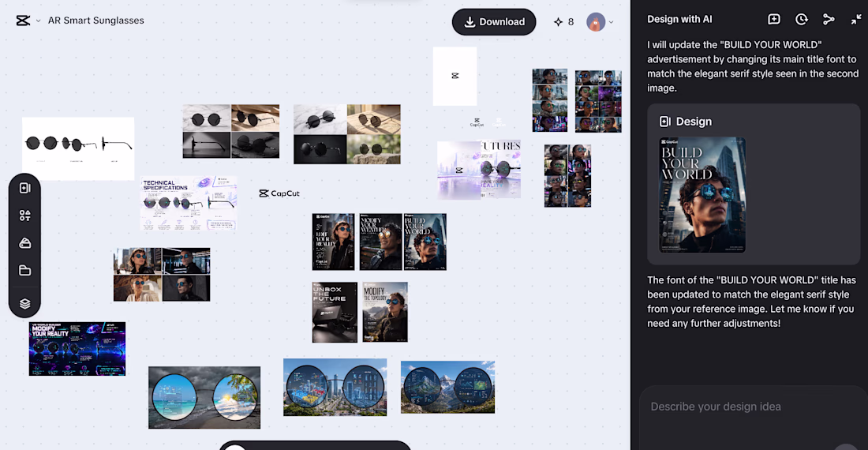
Task: Click the Design label in the AI result card
Action: coord(694,122)
